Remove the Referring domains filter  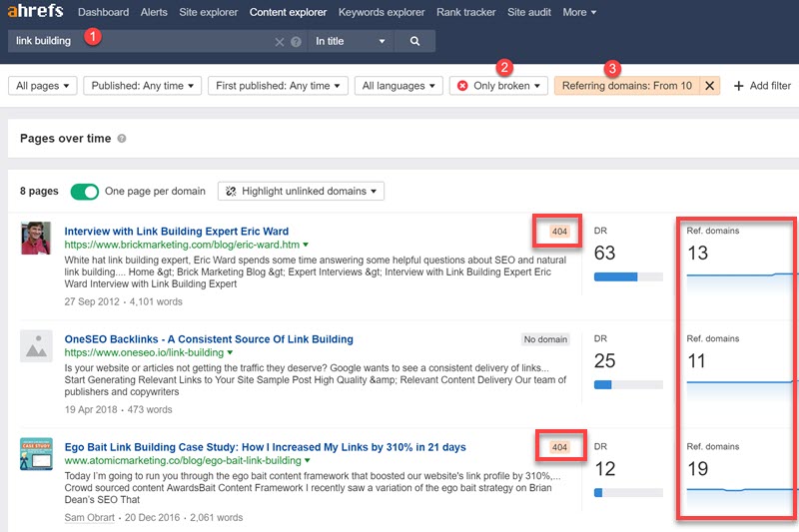tap(709, 86)
